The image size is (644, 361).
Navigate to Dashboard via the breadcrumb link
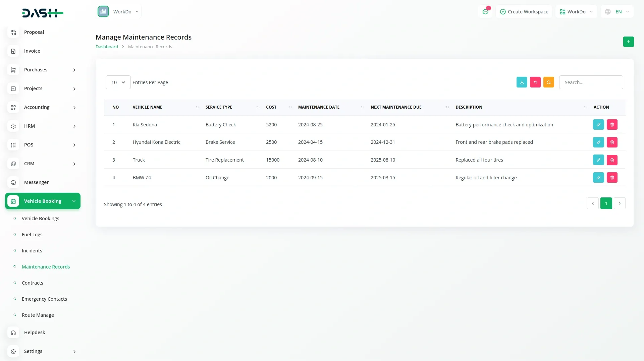tap(107, 47)
